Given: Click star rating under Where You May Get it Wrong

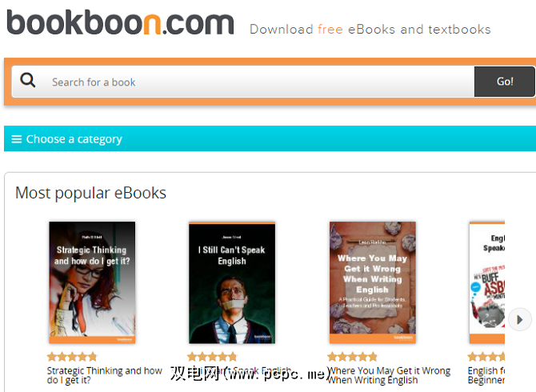Looking at the screenshot, I should coord(352,357).
